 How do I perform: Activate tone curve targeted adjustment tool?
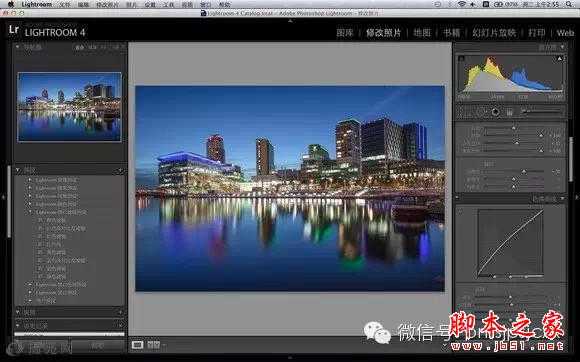[x=461, y=212]
